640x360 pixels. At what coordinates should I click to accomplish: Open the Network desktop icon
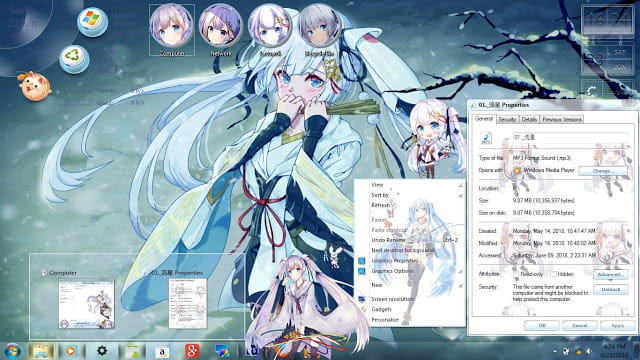pyautogui.click(x=221, y=30)
